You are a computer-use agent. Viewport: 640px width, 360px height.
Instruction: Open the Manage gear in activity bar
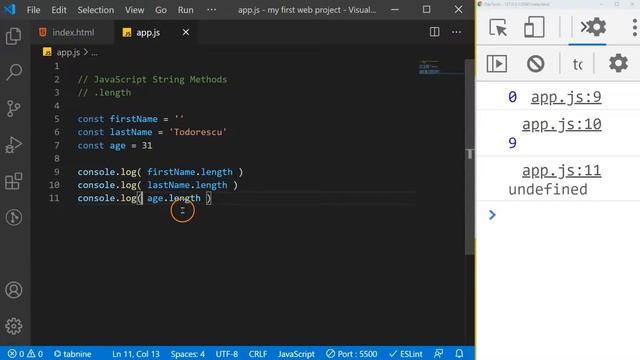[13, 326]
